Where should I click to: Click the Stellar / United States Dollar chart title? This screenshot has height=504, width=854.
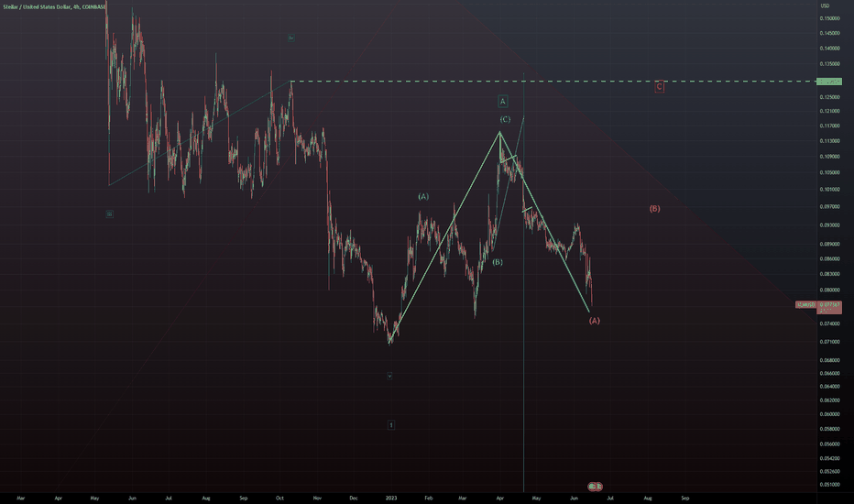pos(54,6)
